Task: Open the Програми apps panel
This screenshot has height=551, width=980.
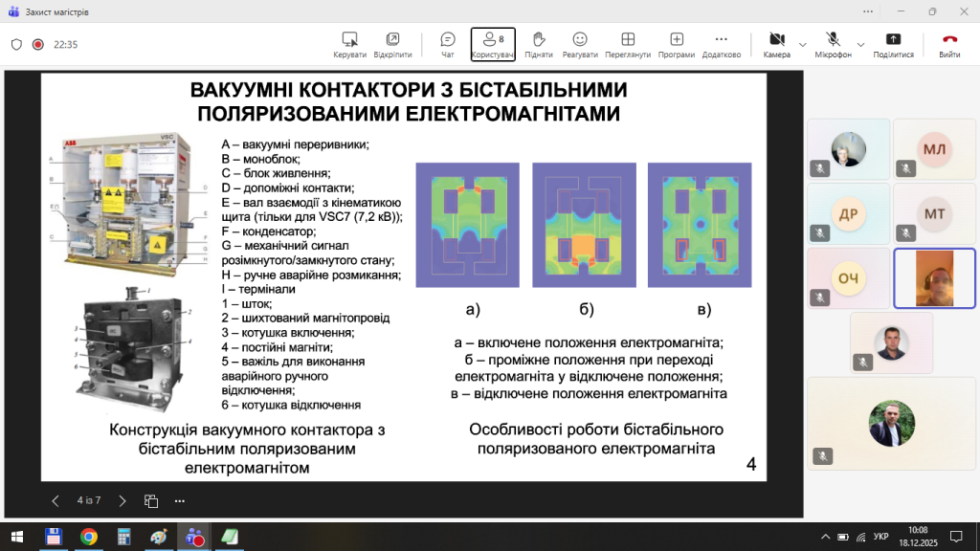Action: pos(677,45)
